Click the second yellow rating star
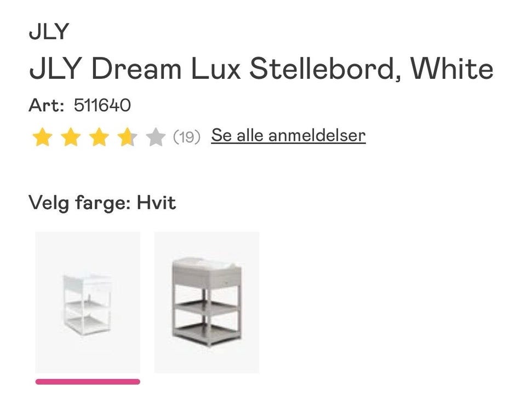 [x=71, y=137]
